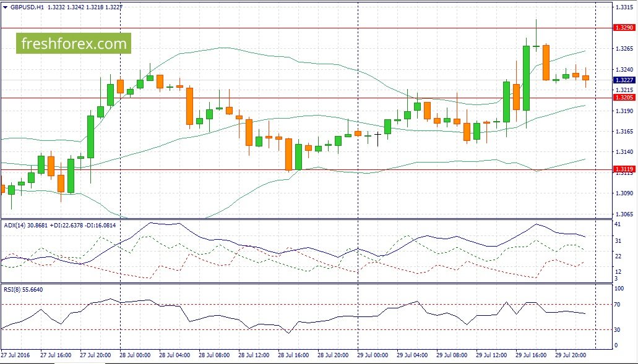This screenshot has height=364, width=638.
Task: Click the RSI scale value 70
Action: [x=618, y=304]
